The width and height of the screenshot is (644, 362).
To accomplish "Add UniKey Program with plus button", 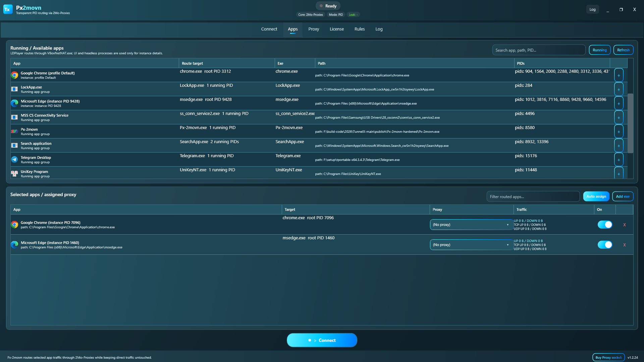I will pos(619,173).
